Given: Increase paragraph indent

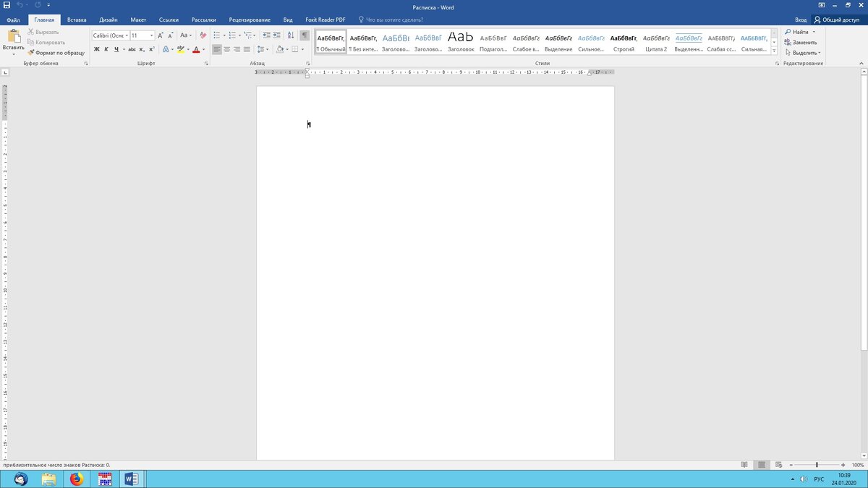Looking at the screenshot, I should (x=277, y=35).
